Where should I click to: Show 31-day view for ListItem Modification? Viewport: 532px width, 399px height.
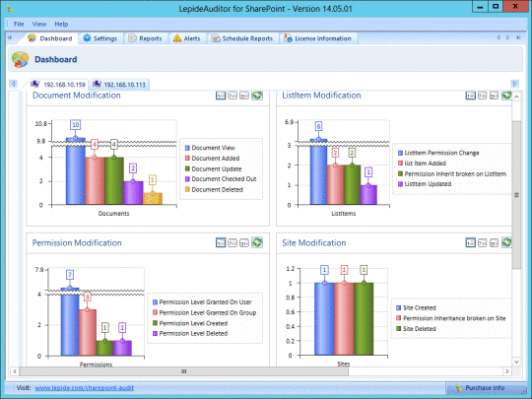[x=494, y=96]
